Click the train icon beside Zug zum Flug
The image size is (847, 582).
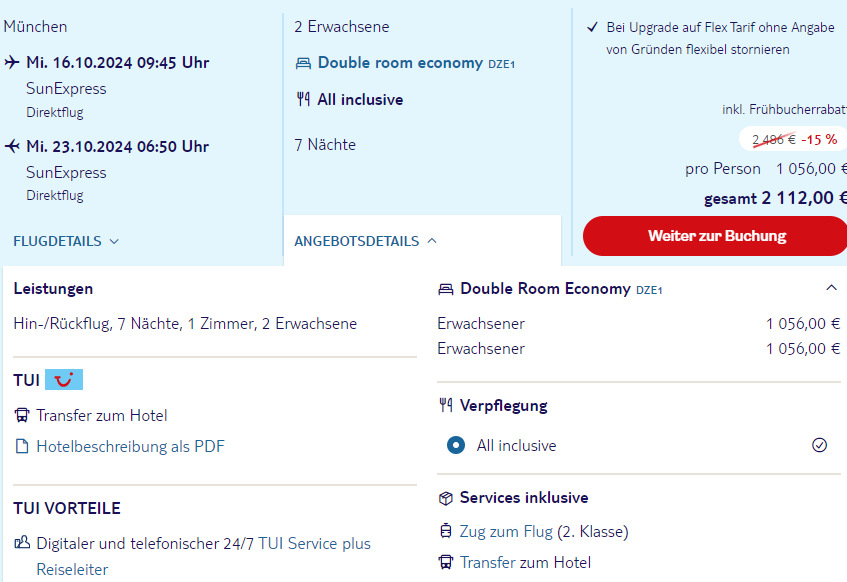pos(446,531)
